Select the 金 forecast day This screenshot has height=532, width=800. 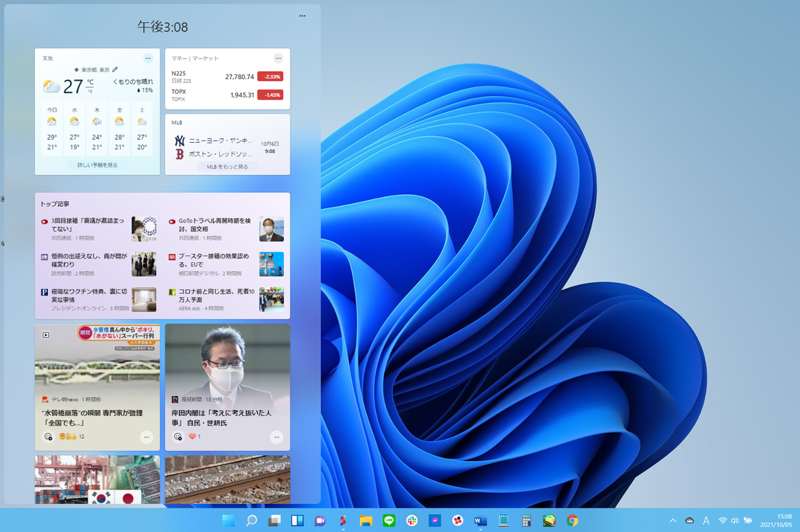click(x=119, y=128)
